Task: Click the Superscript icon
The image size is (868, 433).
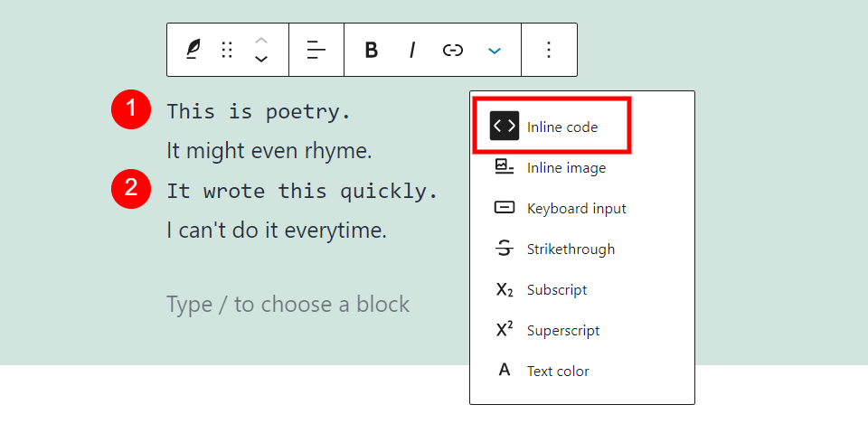Action: click(505, 331)
